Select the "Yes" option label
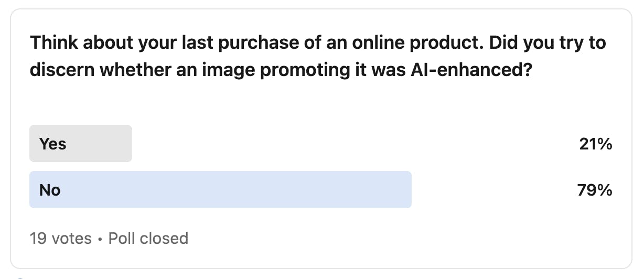Screen dimensions: 644x279 [53, 143]
